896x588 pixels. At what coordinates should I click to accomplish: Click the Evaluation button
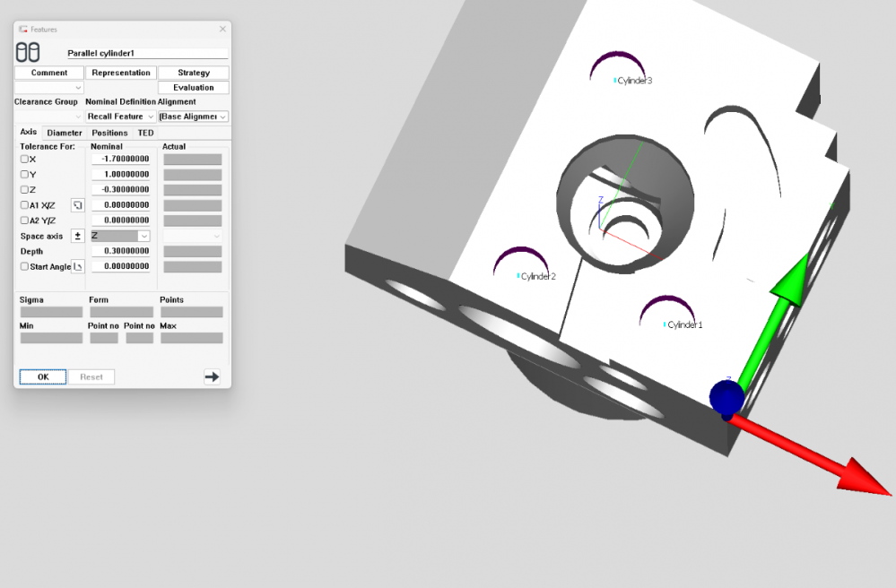click(192, 87)
